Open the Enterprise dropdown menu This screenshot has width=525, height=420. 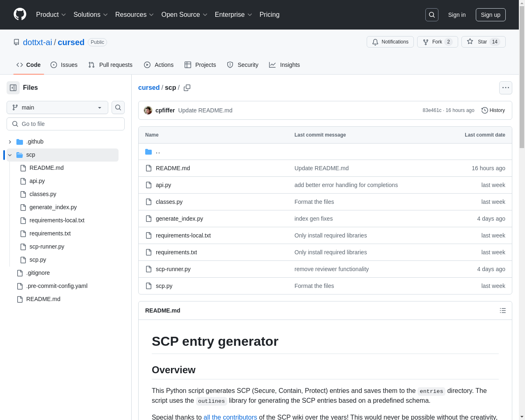pyautogui.click(x=233, y=15)
